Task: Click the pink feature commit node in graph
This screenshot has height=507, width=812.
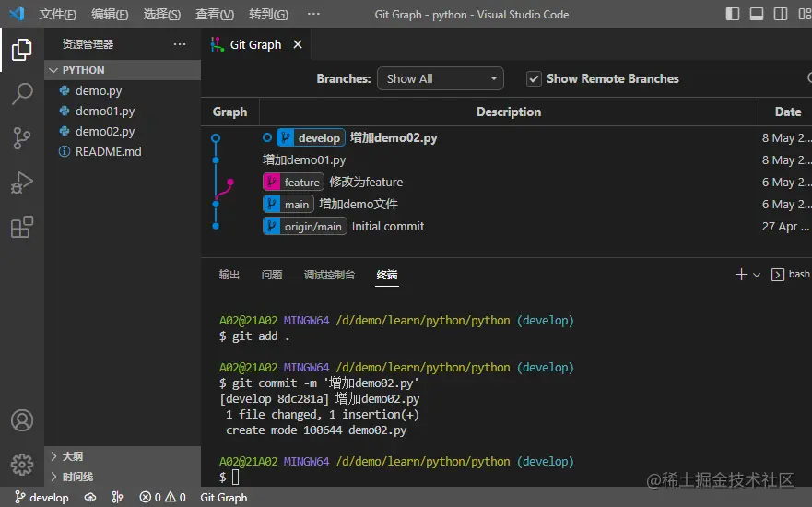Action: 230,182
